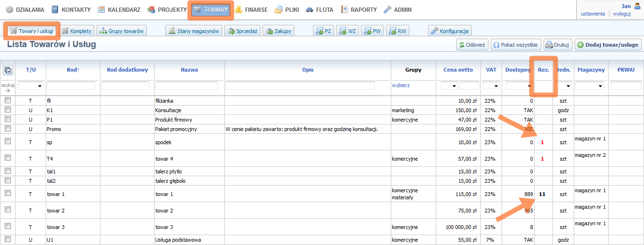Check the box for filiżanka row

[8, 100]
